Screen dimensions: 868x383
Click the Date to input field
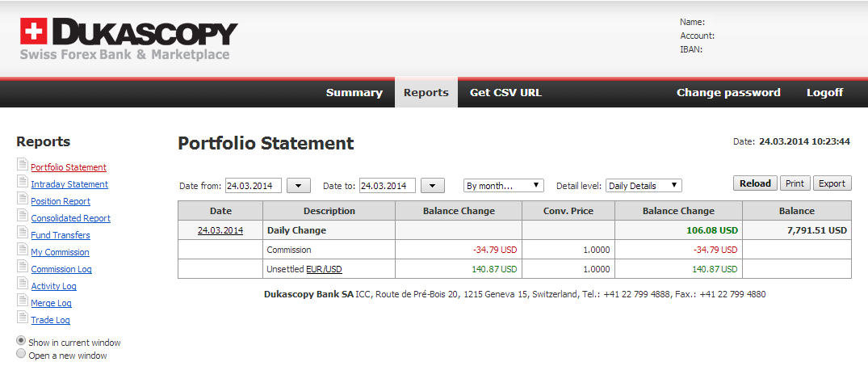[x=388, y=186]
